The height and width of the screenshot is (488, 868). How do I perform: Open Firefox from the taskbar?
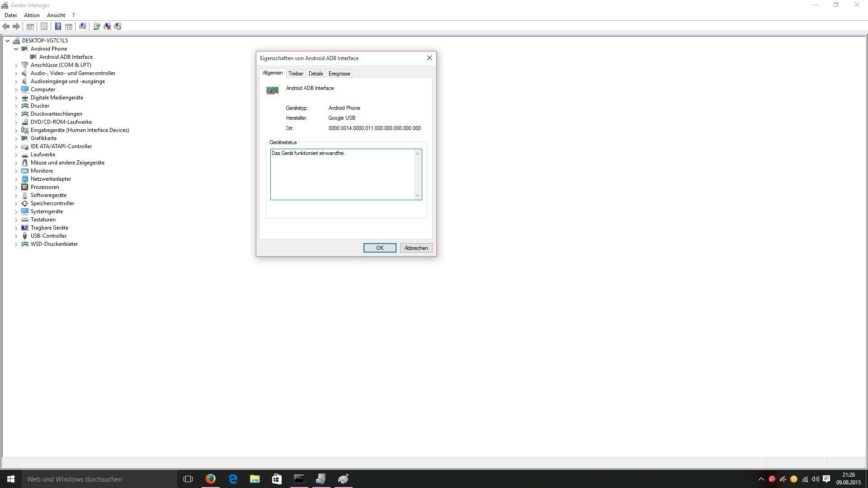(211, 479)
